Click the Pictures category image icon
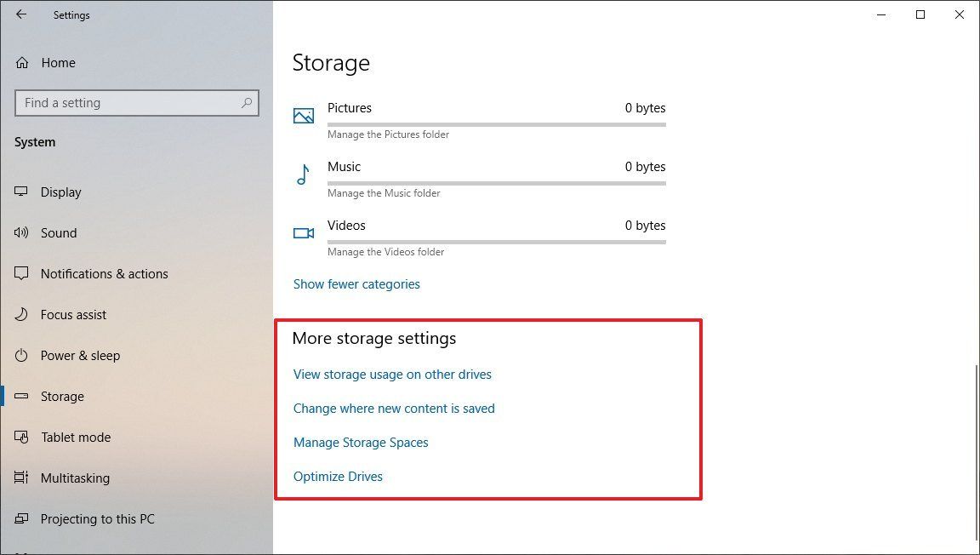Image resolution: width=980 pixels, height=555 pixels. pyautogui.click(x=304, y=115)
